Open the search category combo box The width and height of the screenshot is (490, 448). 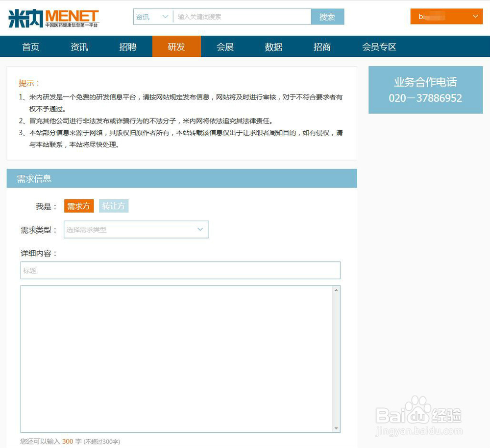(x=152, y=16)
